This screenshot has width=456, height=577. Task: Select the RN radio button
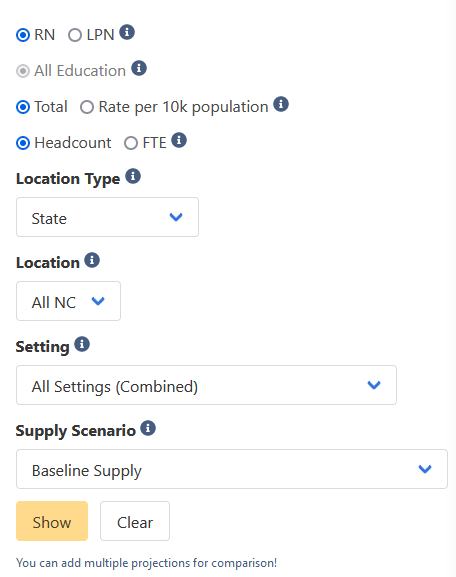point(23,35)
